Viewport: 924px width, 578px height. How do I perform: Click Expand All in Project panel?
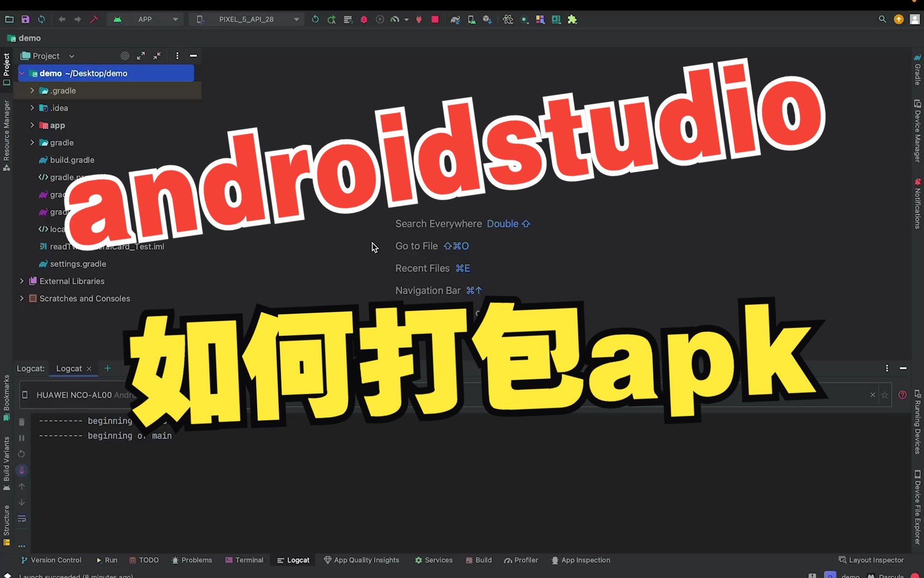[141, 56]
